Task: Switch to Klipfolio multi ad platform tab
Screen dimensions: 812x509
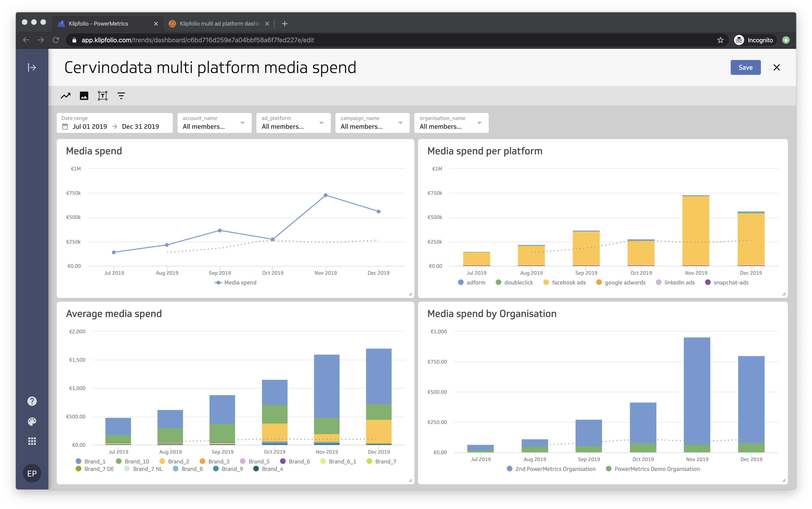Action: 219,23
